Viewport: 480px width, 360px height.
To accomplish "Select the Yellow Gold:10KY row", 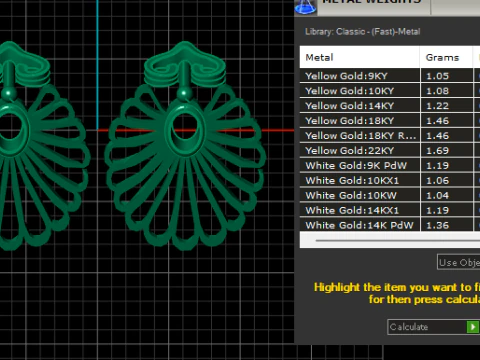I will (x=390, y=91).
